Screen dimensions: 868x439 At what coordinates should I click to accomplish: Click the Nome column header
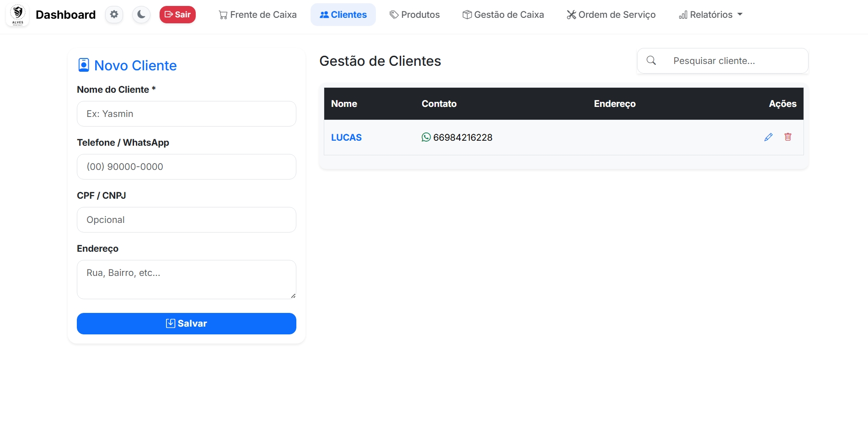point(344,104)
